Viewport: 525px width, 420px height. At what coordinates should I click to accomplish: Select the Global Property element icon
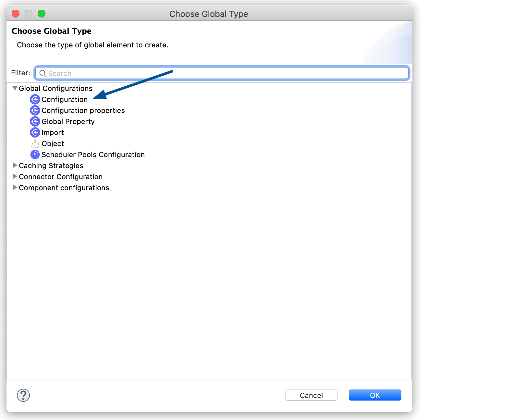click(x=35, y=121)
